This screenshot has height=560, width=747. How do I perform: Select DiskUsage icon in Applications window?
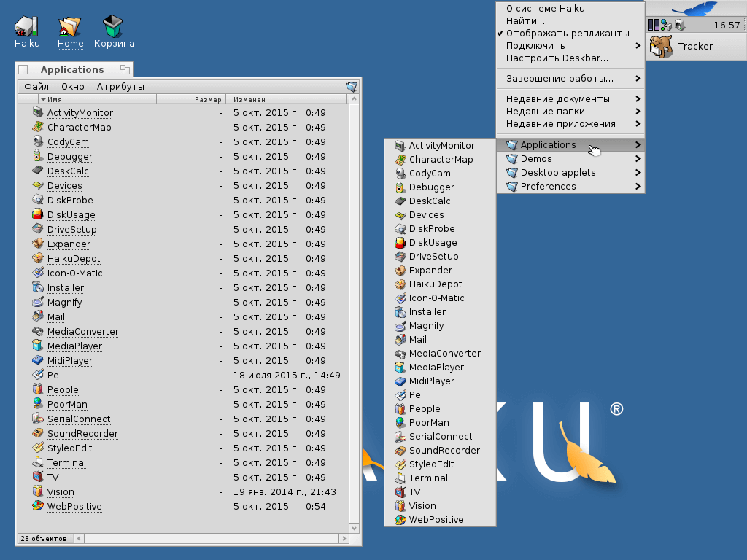(x=38, y=214)
